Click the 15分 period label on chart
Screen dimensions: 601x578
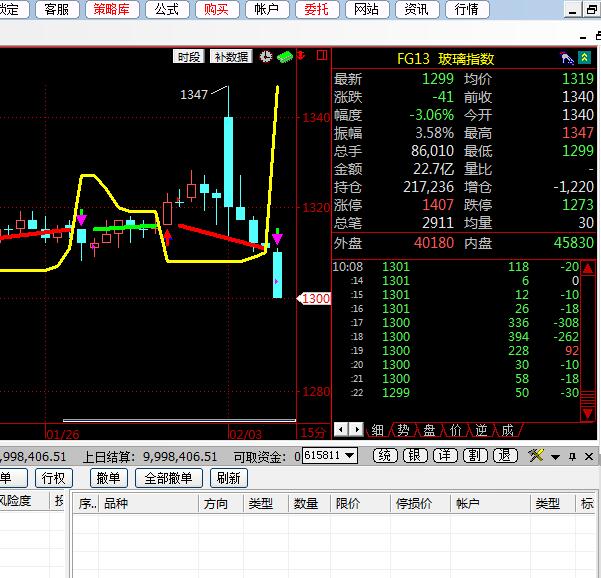tap(313, 433)
